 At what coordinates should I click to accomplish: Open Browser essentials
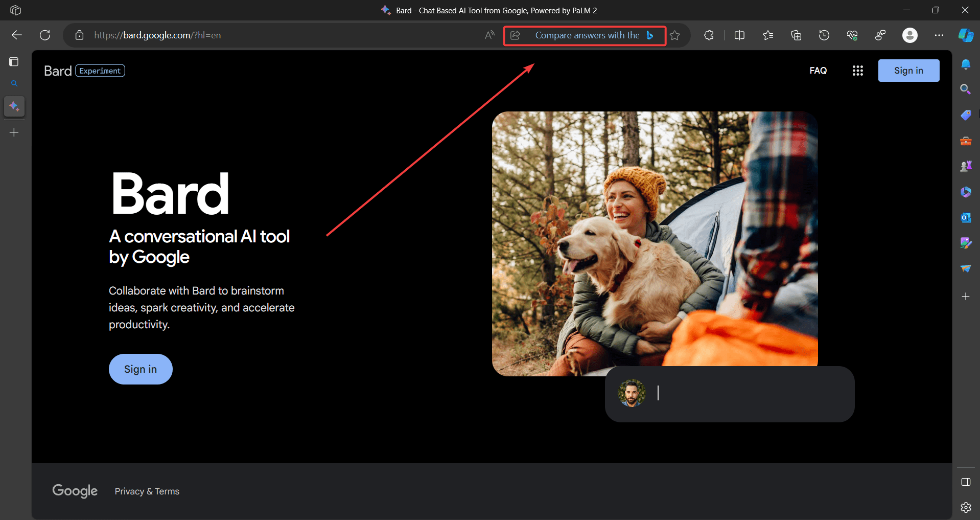pos(852,35)
